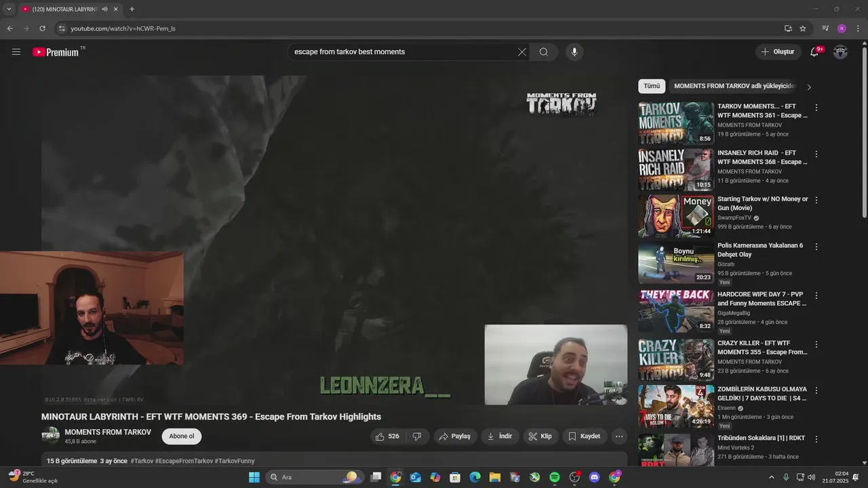Open File Explorer from the taskbar
The width and height of the screenshot is (868, 488).
[x=495, y=477]
